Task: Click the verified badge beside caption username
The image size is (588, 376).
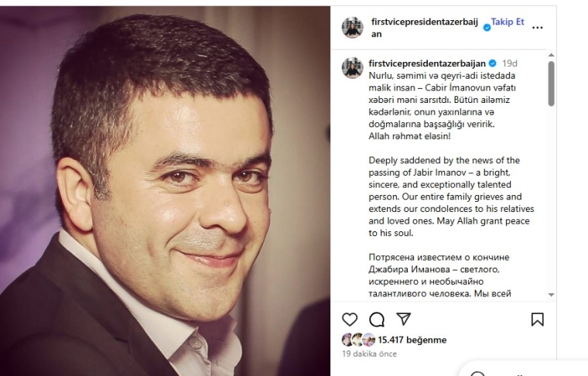Action: pos(492,63)
